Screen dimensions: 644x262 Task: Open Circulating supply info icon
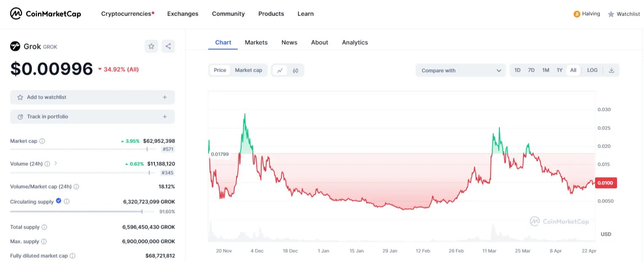(67, 202)
